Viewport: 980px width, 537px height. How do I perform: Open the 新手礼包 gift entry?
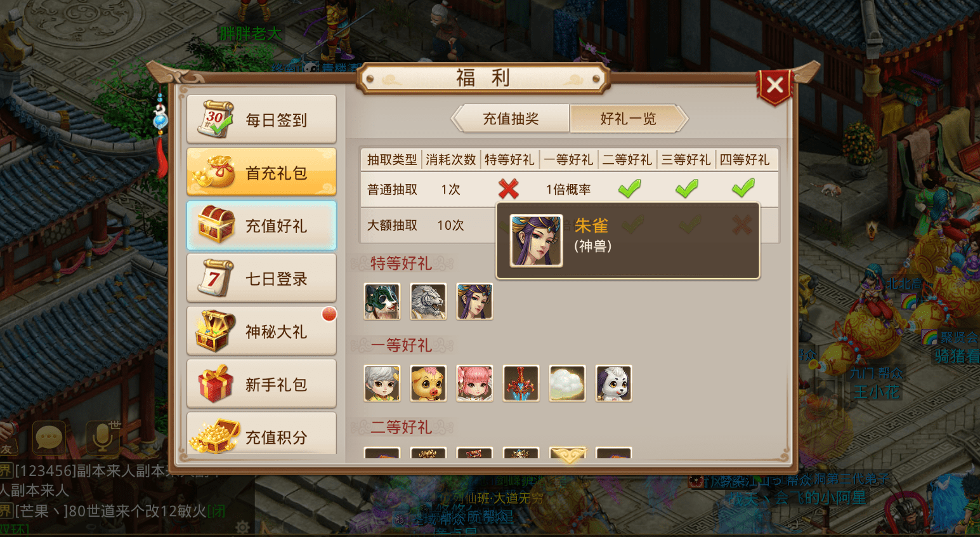[x=261, y=383]
